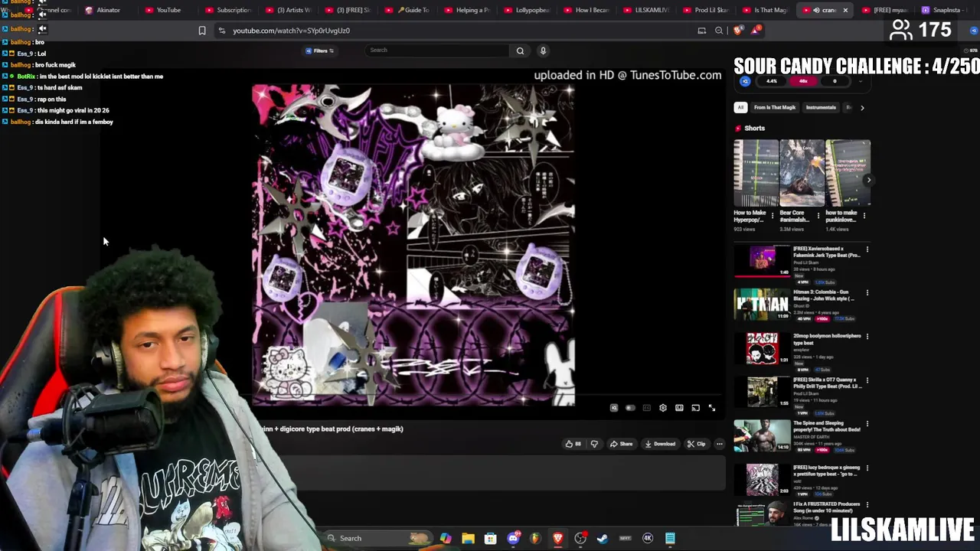
Task: Click the browser address bar URL
Action: (291, 31)
